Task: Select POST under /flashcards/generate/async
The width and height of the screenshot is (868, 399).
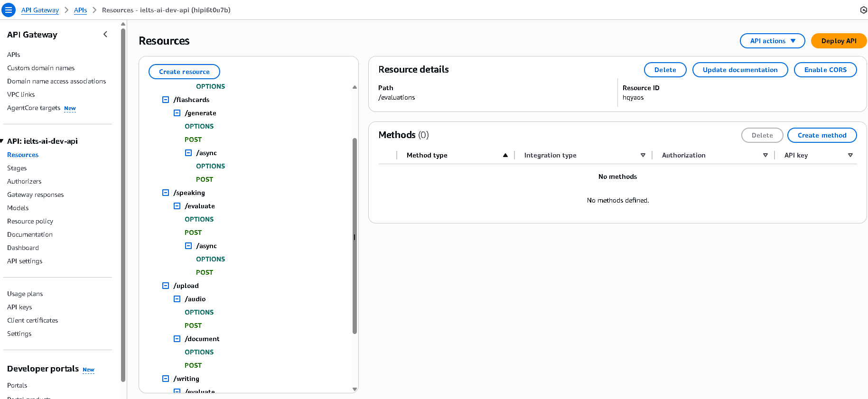Action: point(205,179)
